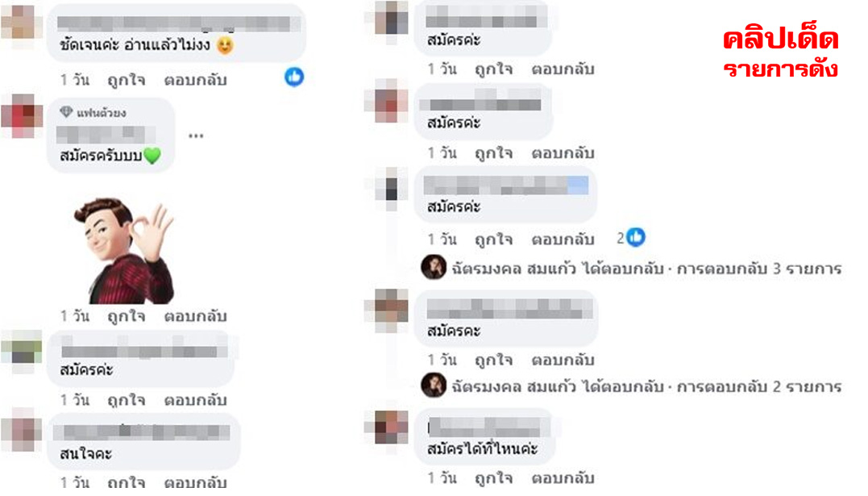Like the ชัดเจนค่ะ comment via ถูกใจ
This screenshot has height=496, width=868.
[127, 80]
